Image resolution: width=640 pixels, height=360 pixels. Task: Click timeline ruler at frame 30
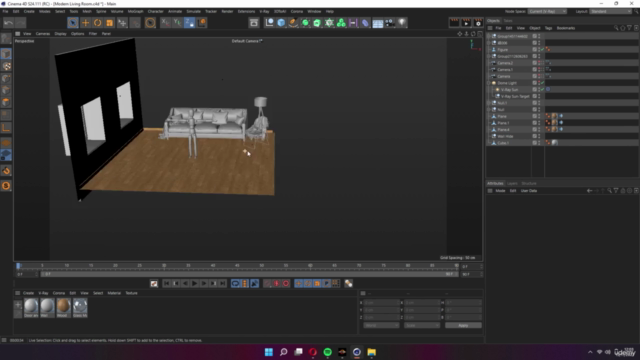[164, 266]
